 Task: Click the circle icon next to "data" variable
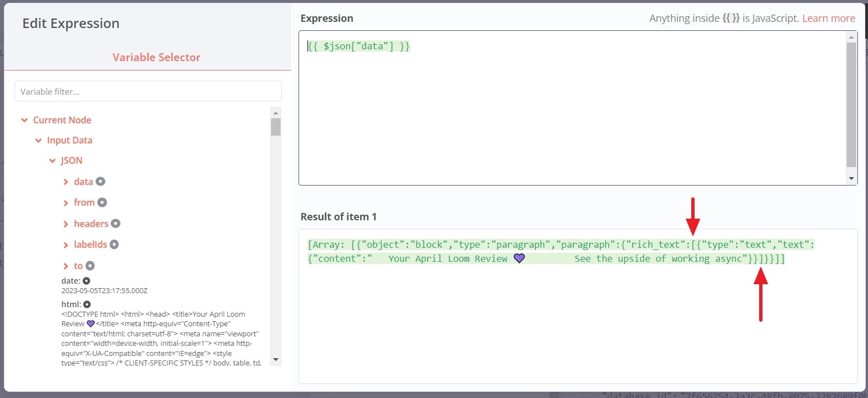pos(100,182)
